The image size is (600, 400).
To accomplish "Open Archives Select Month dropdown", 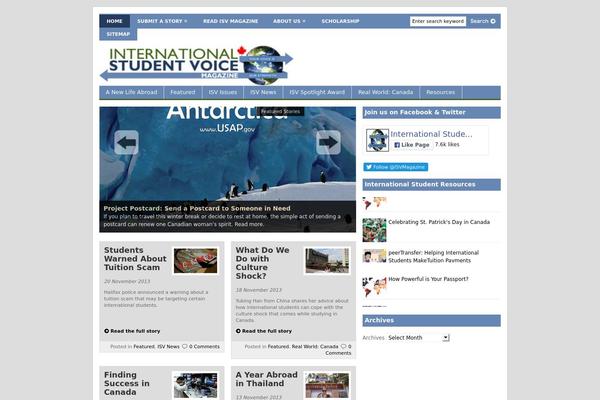I will tap(418, 338).
